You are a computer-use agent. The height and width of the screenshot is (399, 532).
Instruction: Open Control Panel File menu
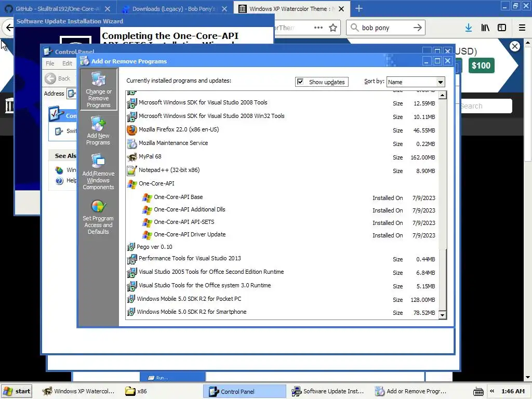tap(50, 63)
